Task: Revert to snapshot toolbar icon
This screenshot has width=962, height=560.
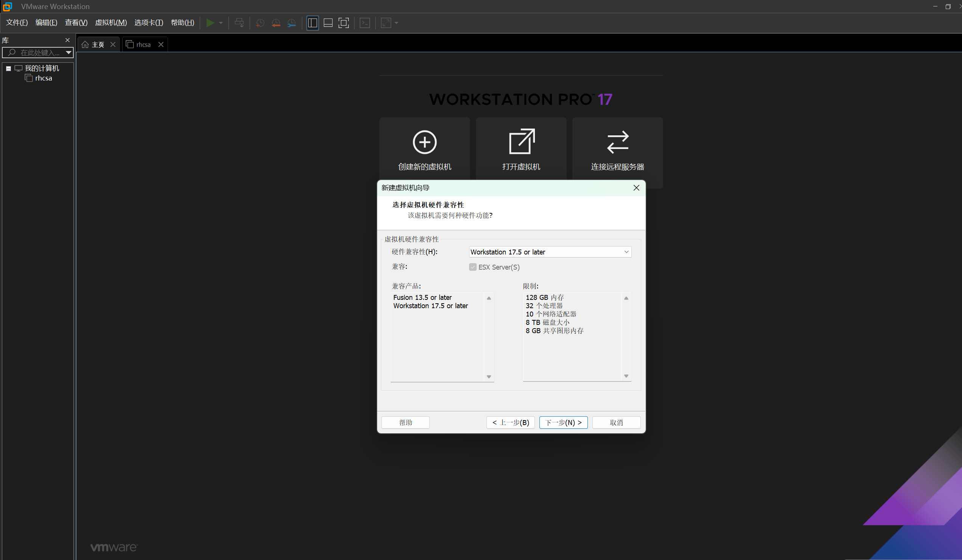Action: tap(276, 23)
